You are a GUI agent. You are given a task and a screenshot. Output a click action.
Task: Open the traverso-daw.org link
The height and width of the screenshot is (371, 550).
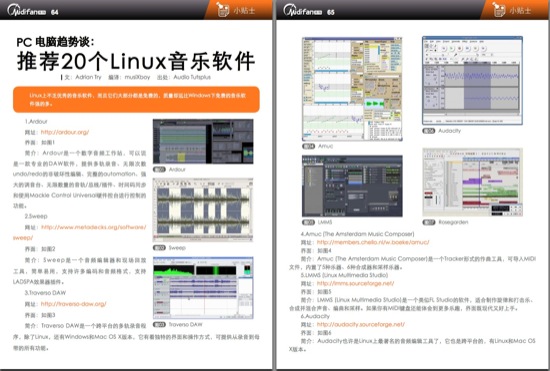point(73,304)
